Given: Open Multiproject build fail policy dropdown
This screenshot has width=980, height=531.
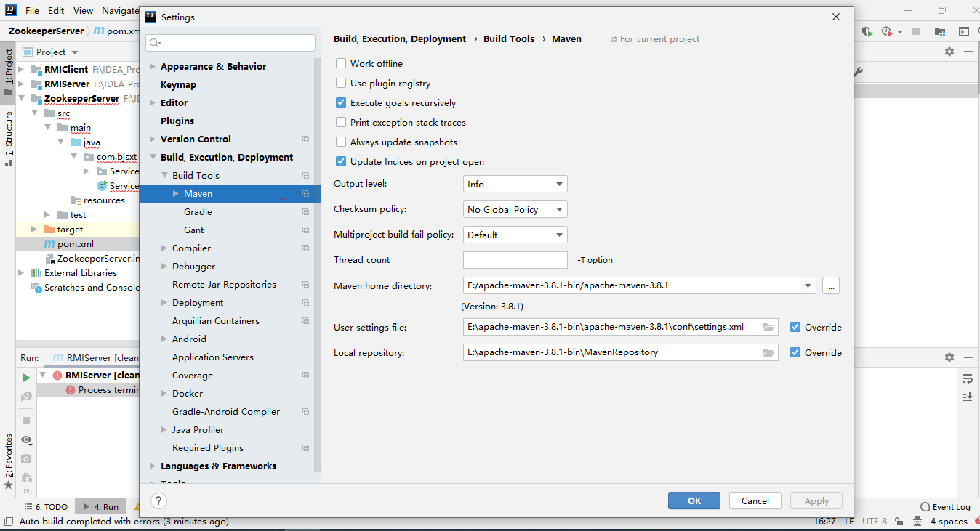Looking at the screenshot, I should 515,235.
